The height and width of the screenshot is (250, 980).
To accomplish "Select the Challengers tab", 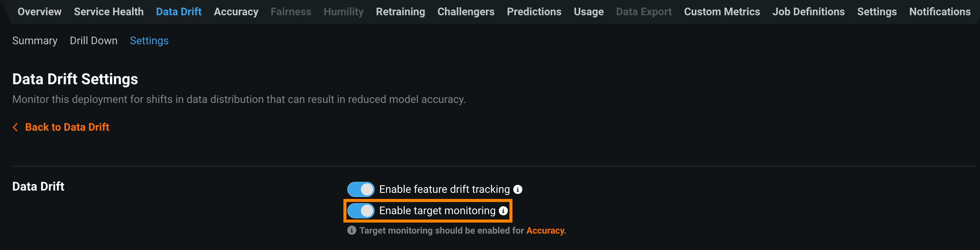I will click(x=466, y=12).
